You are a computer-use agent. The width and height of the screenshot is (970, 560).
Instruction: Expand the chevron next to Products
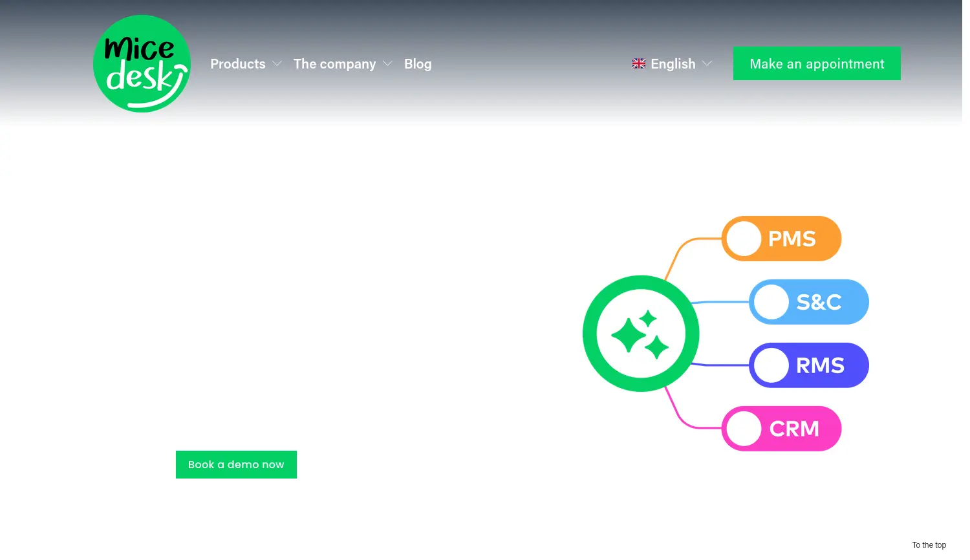pyautogui.click(x=277, y=64)
